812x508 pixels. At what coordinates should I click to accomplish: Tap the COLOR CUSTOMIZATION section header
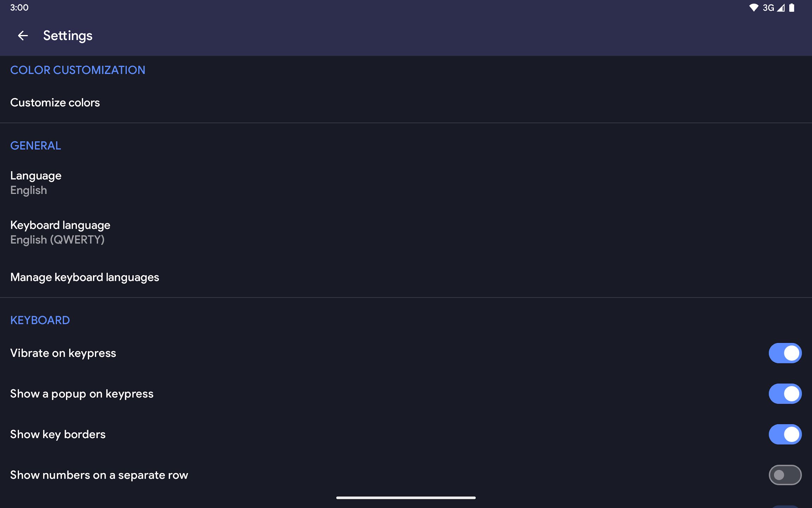(x=78, y=70)
